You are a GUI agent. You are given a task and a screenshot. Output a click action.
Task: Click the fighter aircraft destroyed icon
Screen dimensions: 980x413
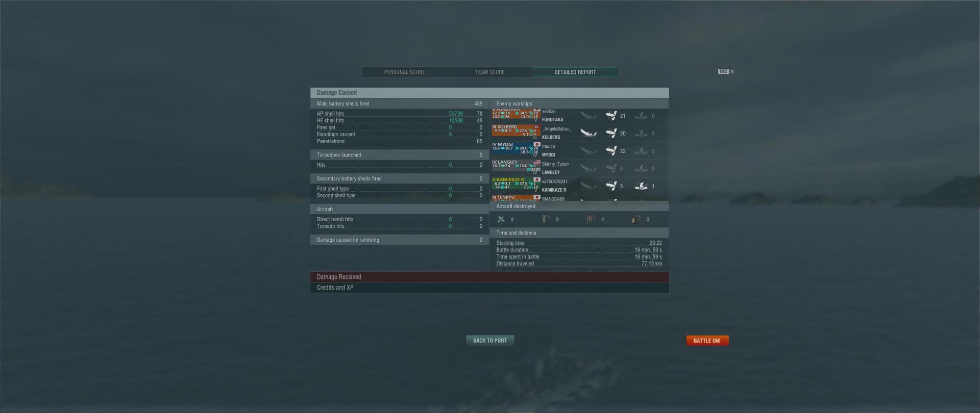click(x=501, y=219)
